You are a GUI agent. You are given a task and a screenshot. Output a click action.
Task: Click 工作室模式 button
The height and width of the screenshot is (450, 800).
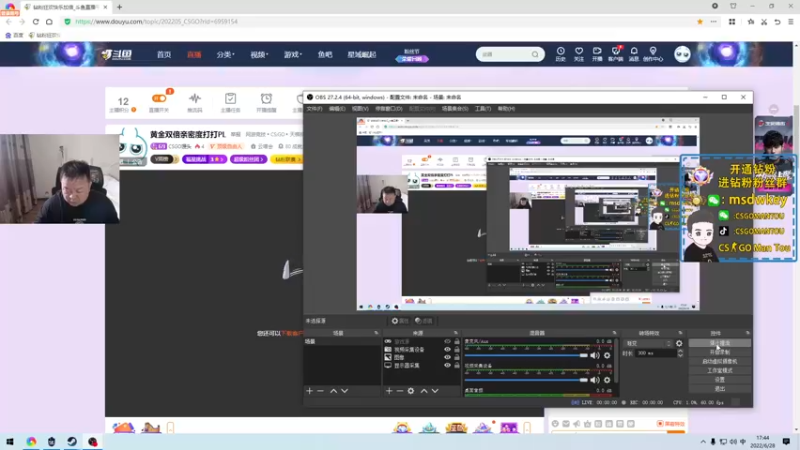point(719,370)
